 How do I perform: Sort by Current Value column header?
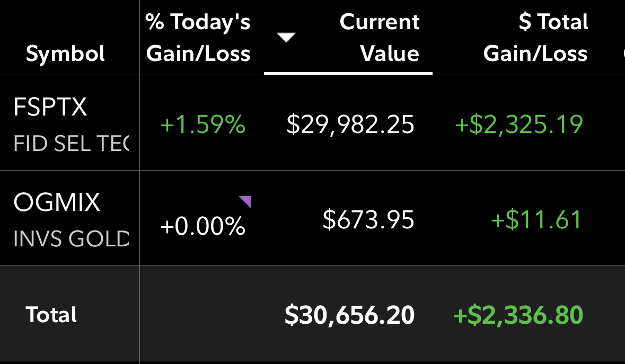379,38
